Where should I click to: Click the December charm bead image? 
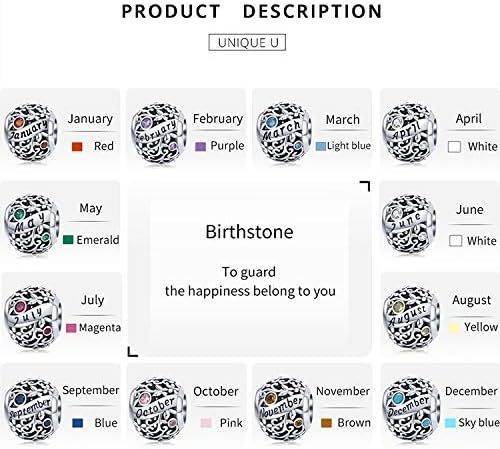(411, 408)
